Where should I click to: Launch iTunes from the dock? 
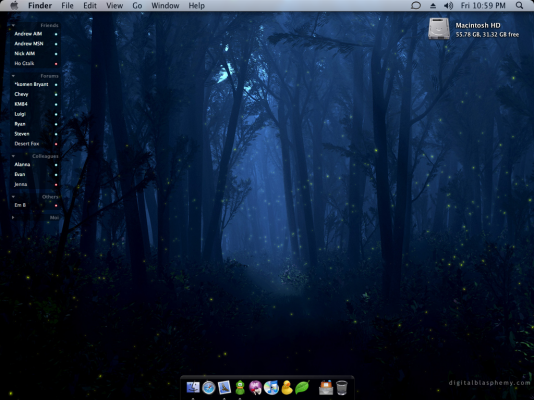[271, 387]
